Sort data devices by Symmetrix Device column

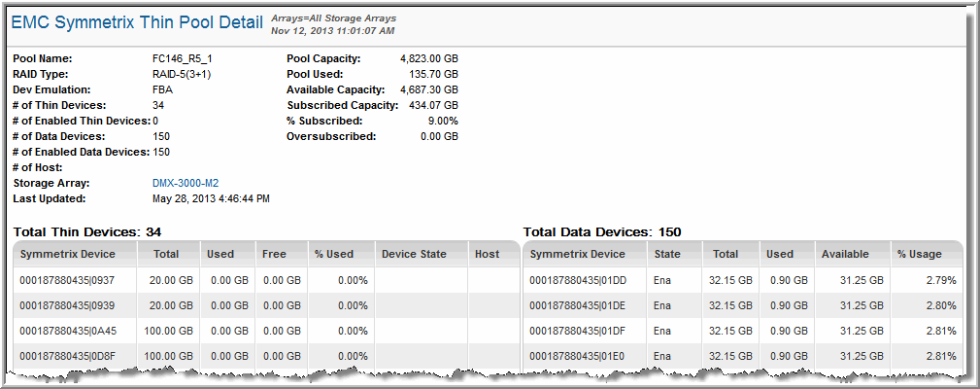[577, 255]
